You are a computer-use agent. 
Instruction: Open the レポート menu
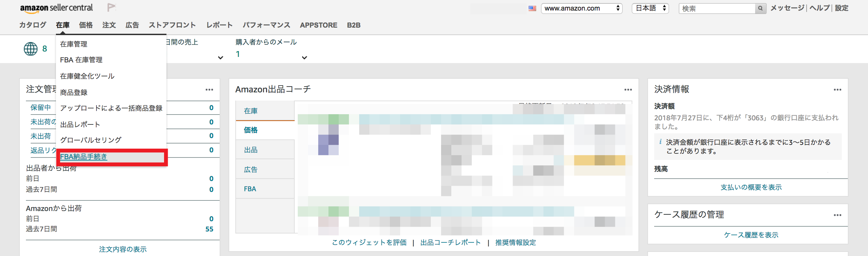click(x=220, y=25)
